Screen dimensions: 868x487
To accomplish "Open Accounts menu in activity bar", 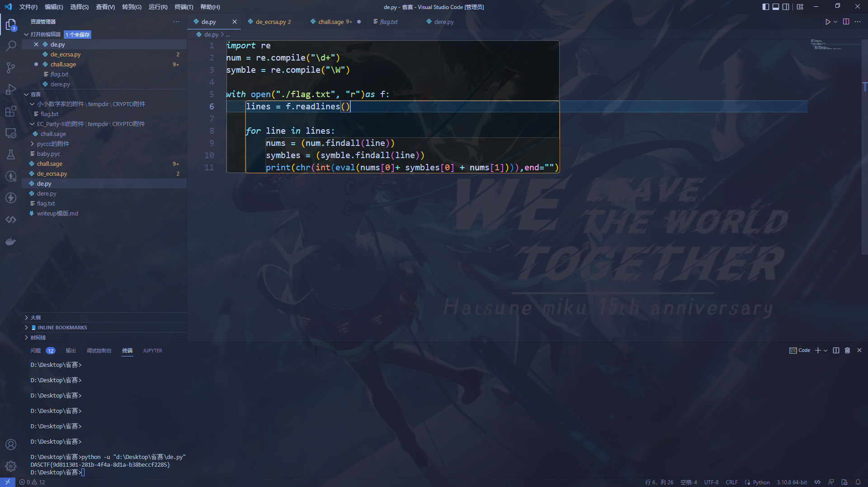I will [x=11, y=445].
